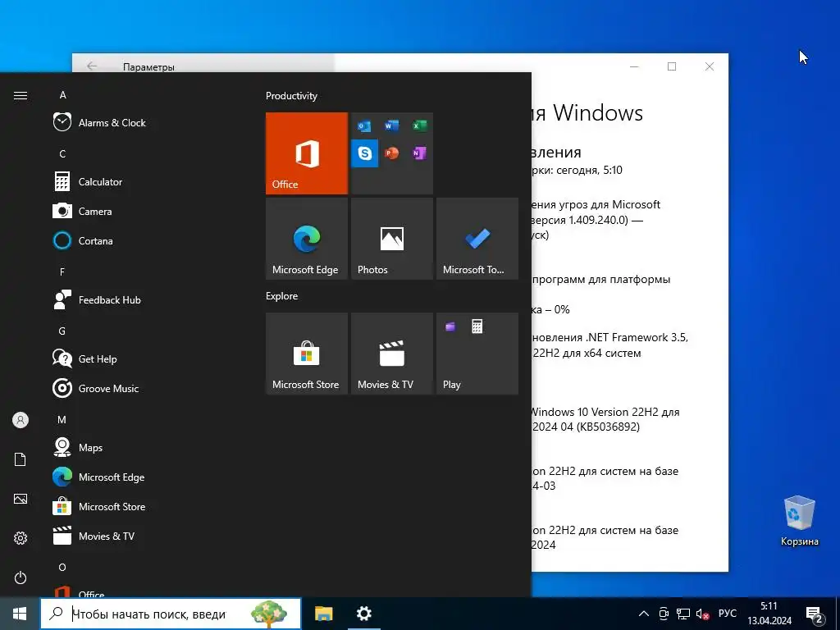
Task: Launch Calculator from the app list
Action: tap(146, 181)
